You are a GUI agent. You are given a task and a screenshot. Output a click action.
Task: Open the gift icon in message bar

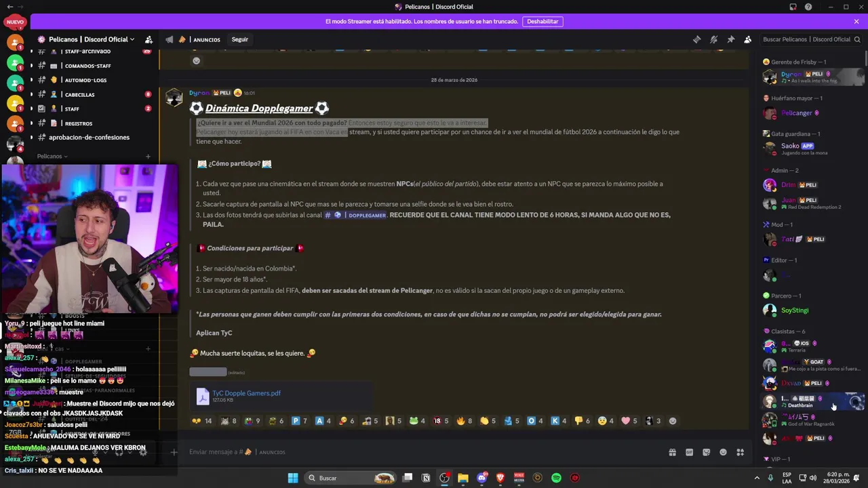tap(672, 452)
